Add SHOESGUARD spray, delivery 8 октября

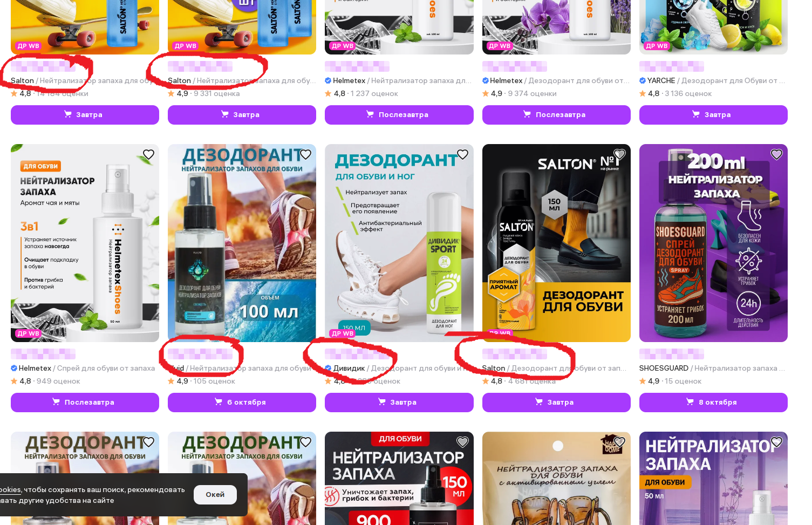(713, 402)
